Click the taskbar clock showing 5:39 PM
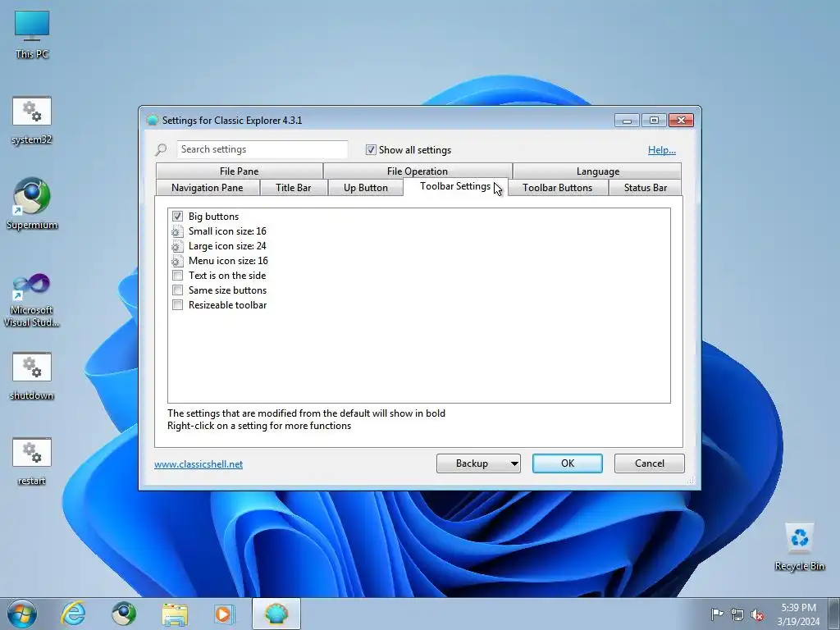The width and height of the screenshot is (840, 630). pos(798,614)
